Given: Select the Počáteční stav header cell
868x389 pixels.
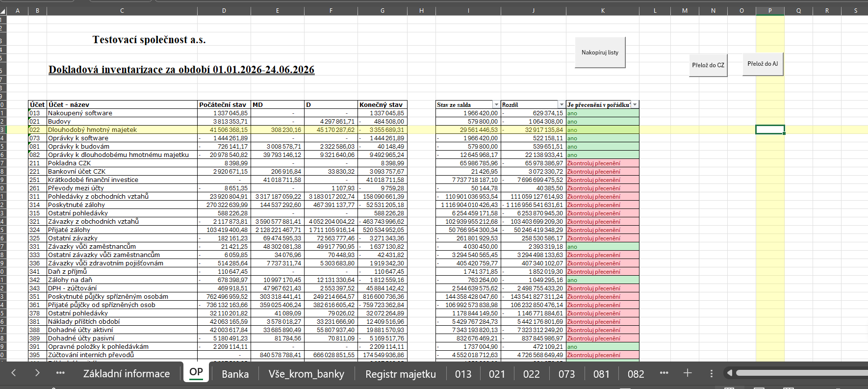Looking at the screenshot, I should (224, 104).
